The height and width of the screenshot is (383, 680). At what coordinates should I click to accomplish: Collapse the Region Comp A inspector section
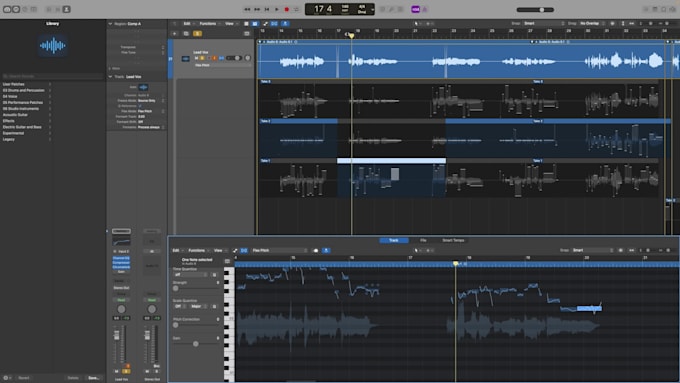[x=110, y=24]
